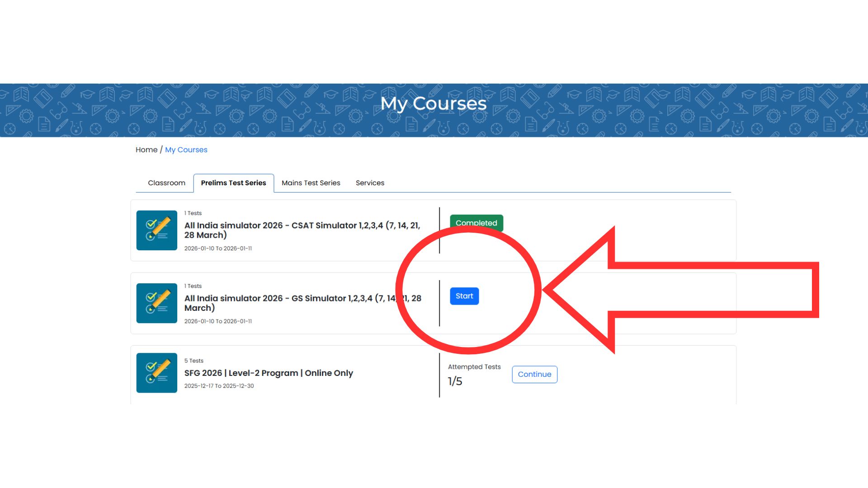Click the Attempted Tests 1/5 counter
Image resolution: width=868 pixels, height=488 pixels.
point(455,381)
